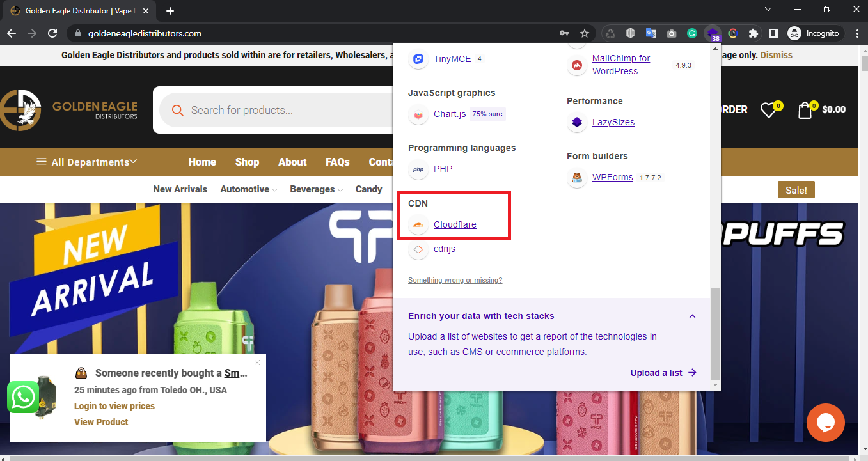Open the tab search dropdown arrow
The width and height of the screenshot is (868, 461).
(x=768, y=9)
